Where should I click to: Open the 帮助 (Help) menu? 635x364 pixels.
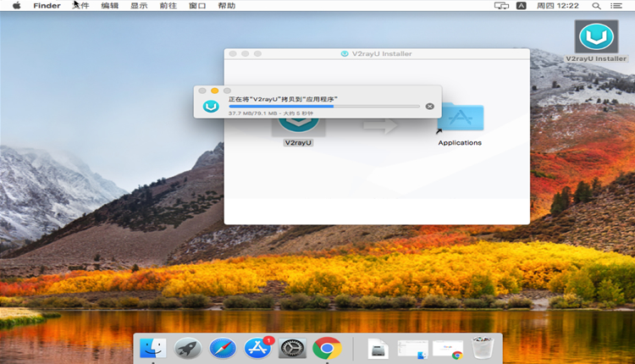click(226, 5)
